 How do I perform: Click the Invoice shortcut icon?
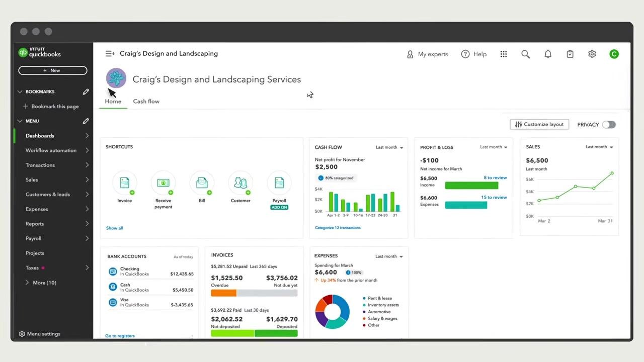pyautogui.click(x=124, y=183)
